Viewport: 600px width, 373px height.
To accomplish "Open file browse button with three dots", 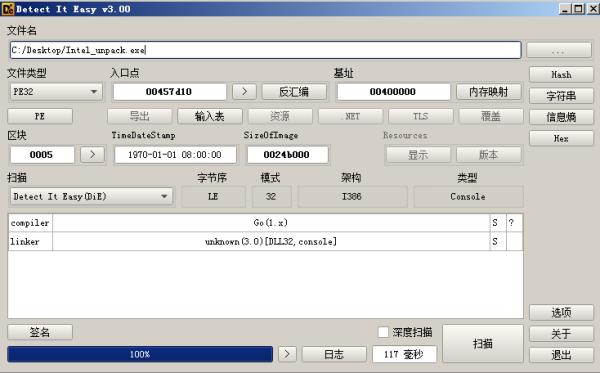I will [x=559, y=51].
